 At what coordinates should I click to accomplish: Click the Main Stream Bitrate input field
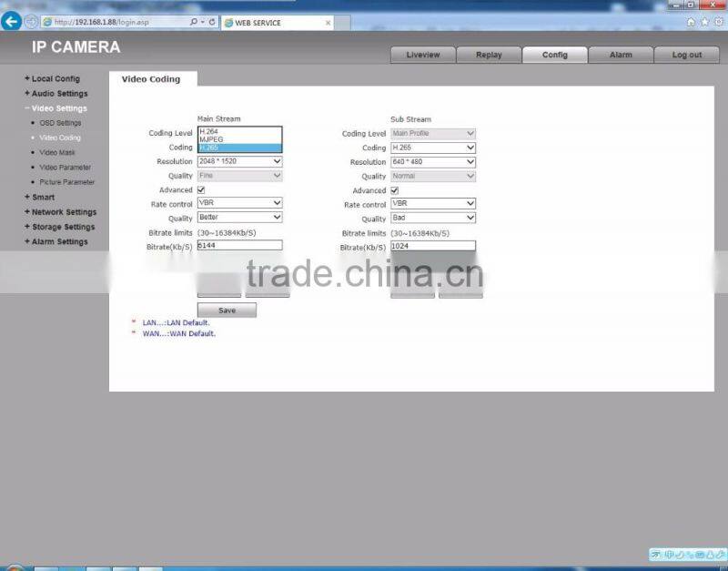239,246
